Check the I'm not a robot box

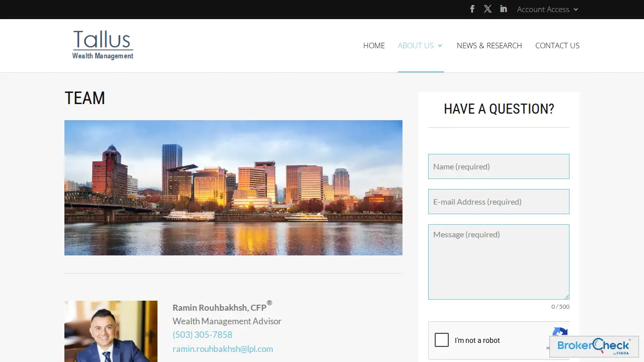tap(442, 340)
